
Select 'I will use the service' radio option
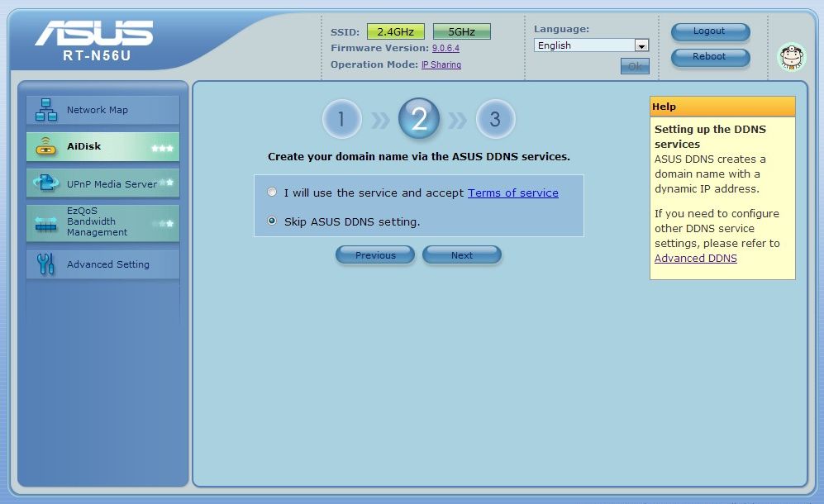point(273,193)
